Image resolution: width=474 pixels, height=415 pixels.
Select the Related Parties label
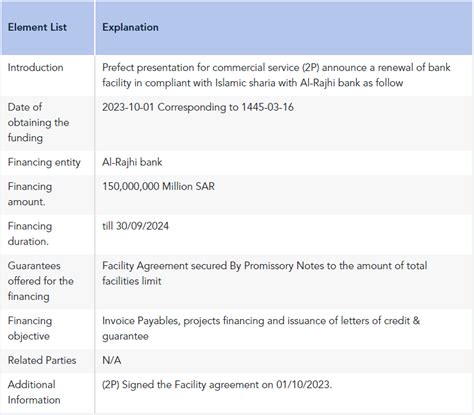click(42, 360)
